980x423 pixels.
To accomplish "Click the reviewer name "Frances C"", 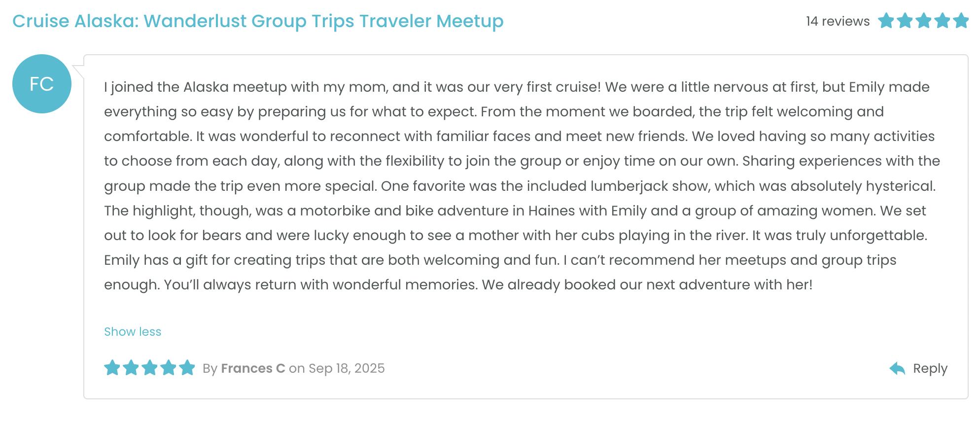I will coord(253,368).
